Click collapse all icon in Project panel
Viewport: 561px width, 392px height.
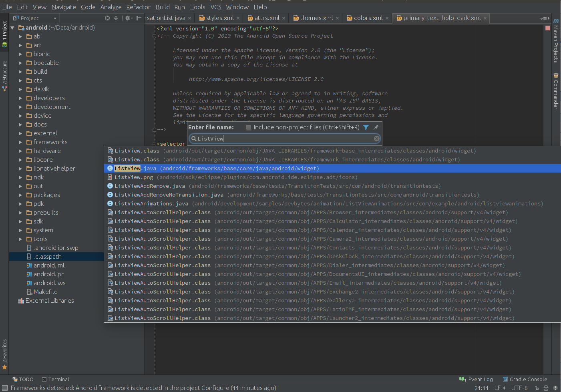(x=116, y=18)
